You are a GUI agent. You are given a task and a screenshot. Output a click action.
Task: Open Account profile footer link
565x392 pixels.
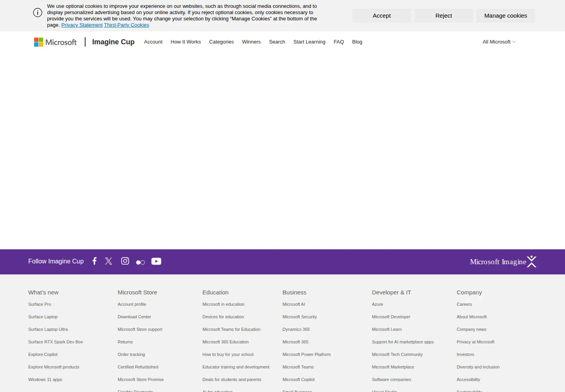point(132,304)
